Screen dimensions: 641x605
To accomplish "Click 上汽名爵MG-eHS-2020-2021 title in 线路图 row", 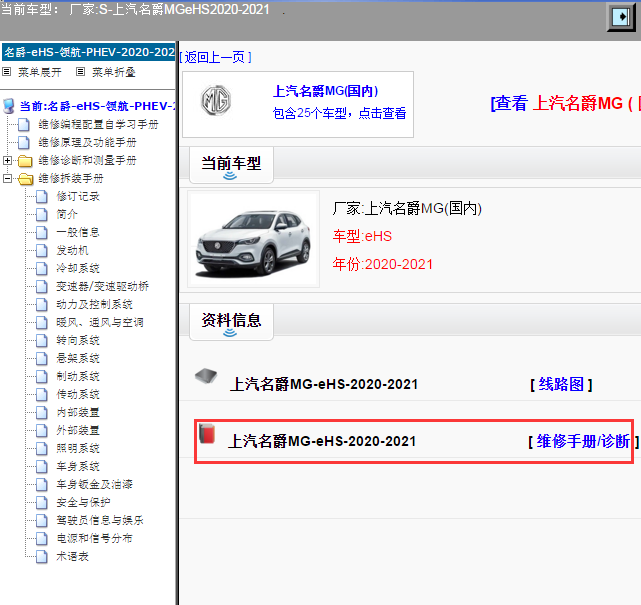I will pyautogui.click(x=324, y=384).
